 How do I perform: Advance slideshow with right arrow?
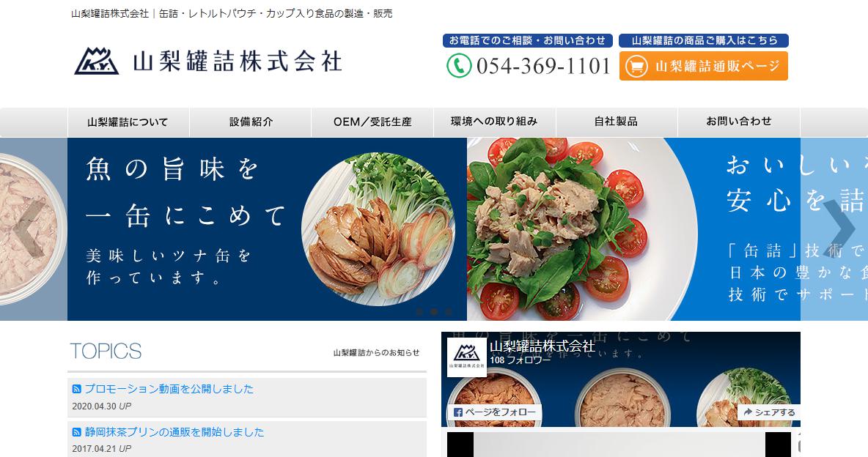point(838,228)
